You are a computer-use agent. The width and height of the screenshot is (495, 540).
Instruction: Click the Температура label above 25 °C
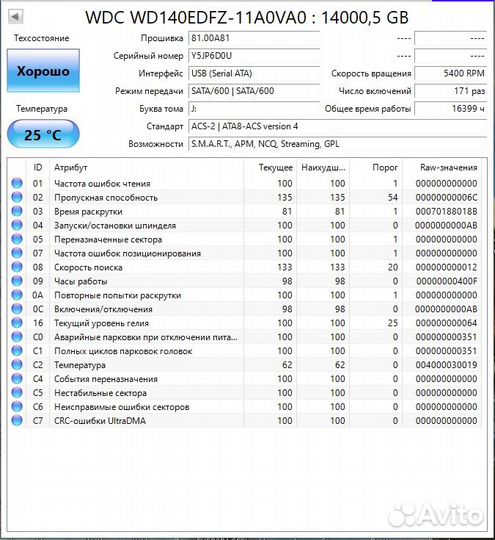tap(42, 109)
